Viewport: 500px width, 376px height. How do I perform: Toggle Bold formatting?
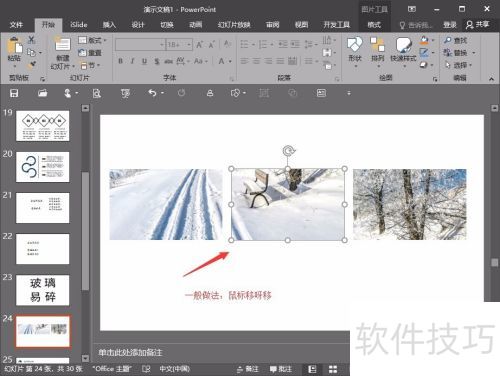click(x=121, y=61)
